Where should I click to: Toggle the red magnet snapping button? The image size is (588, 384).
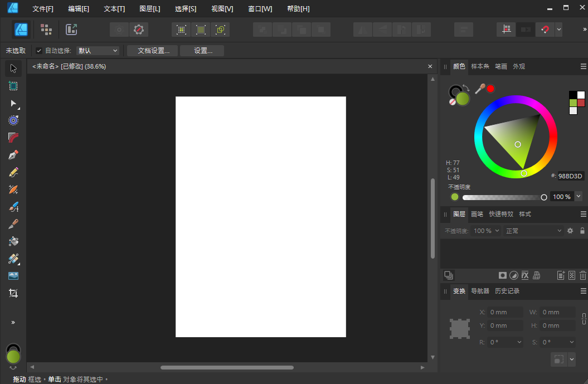pos(545,29)
